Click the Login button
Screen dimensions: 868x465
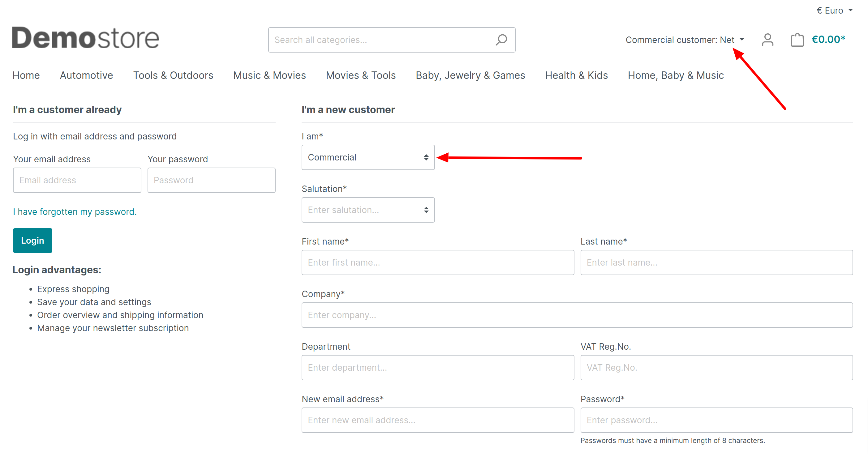tap(32, 241)
